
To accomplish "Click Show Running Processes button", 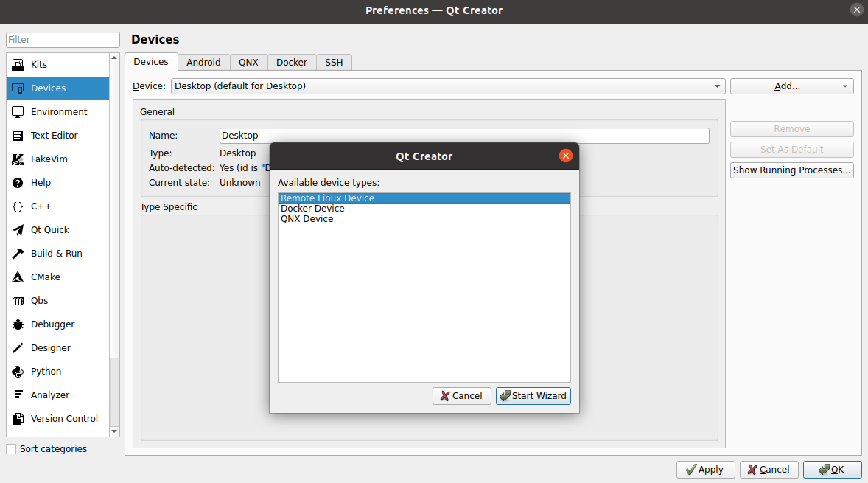I will click(x=791, y=170).
